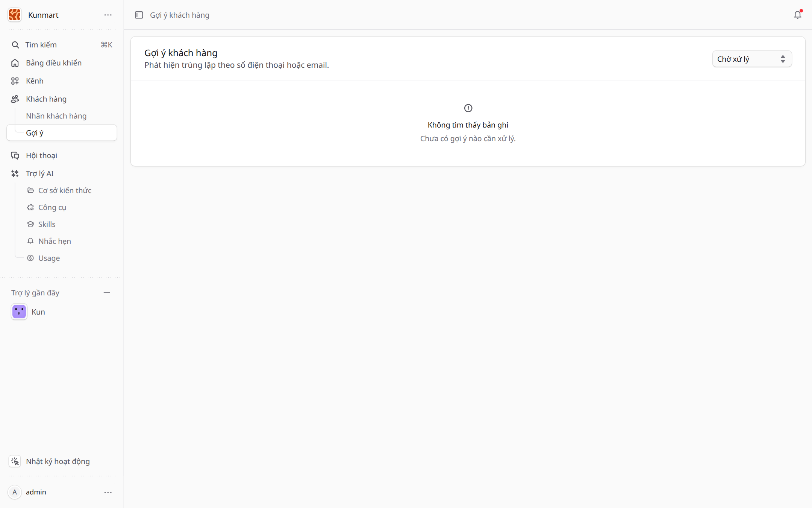Open Nhắc hẹn label
812x508 pixels.
tap(55, 241)
